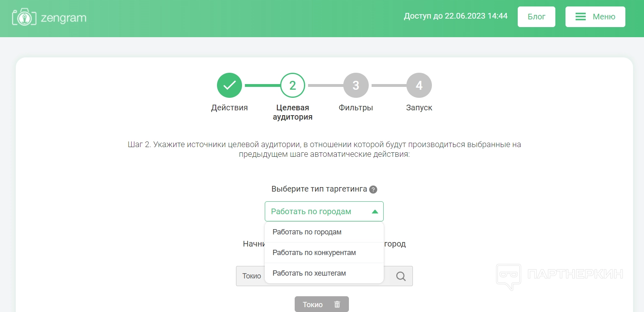Click the Доступ до 22.06.2023 text

pyautogui.click(x=456, y=16)
